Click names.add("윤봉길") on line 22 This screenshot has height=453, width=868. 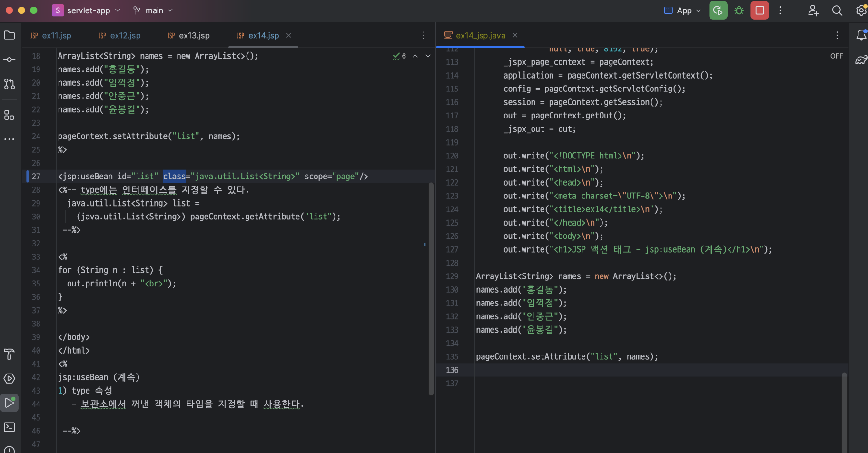[103, 109]
